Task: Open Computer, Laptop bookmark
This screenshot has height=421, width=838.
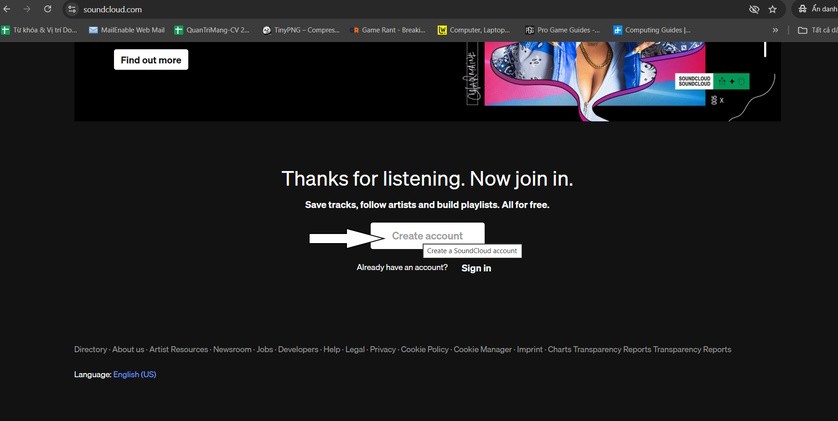Action: click(474, 30)
